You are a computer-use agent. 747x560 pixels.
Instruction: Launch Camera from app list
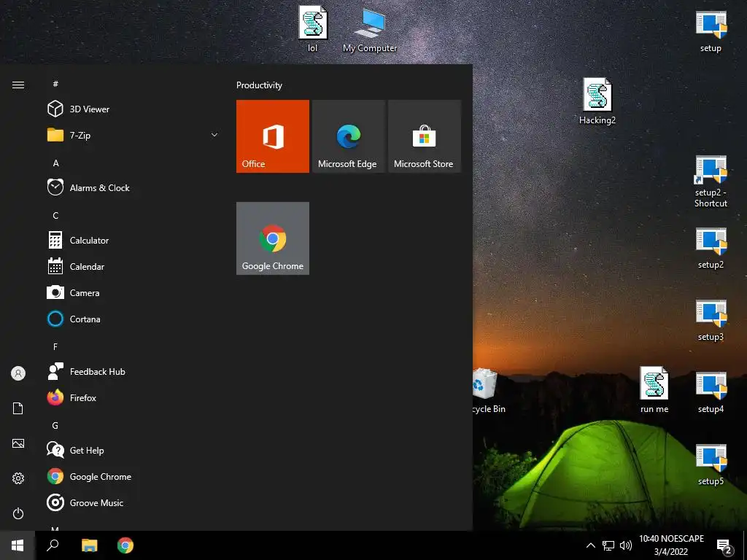tap(133, 292)
